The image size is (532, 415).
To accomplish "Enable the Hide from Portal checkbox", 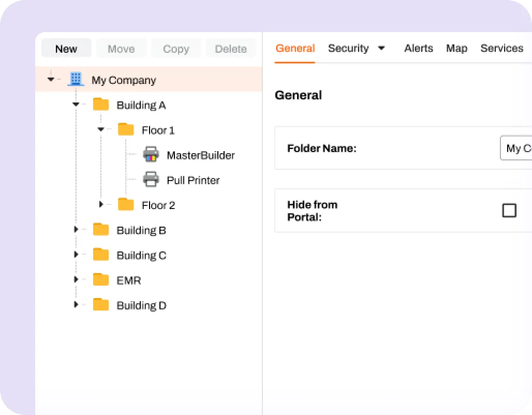I will pos(509,210).
